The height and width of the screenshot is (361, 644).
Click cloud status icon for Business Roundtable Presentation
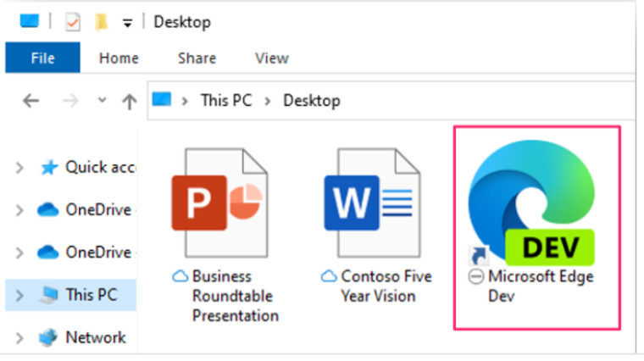click(x=180, y=276)
